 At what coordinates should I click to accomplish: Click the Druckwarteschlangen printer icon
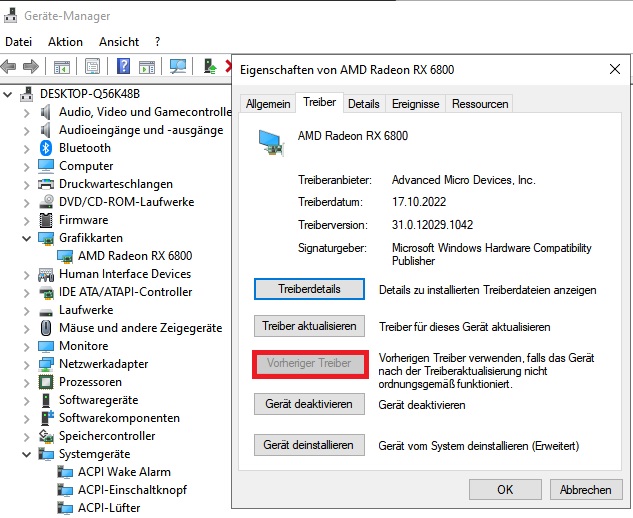pyautogui.click(x=46, y=184)
